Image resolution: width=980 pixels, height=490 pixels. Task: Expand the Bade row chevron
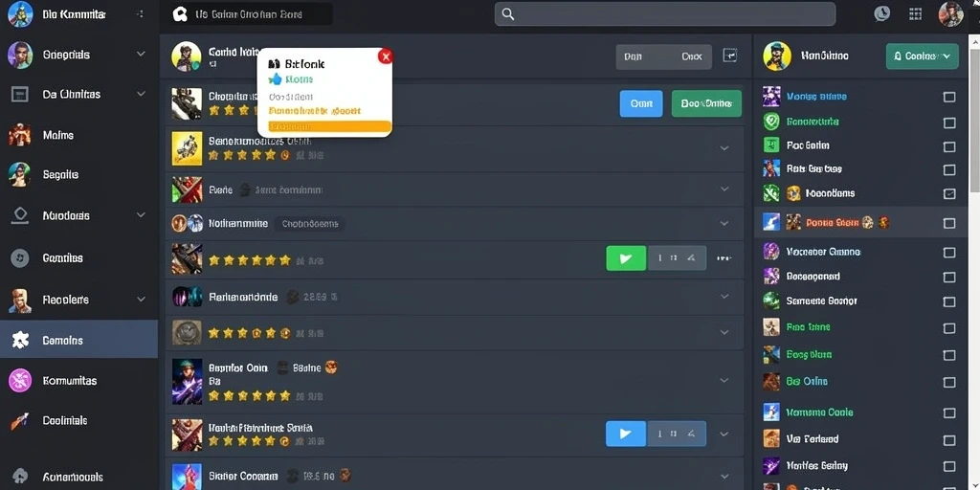[x=724, y=189]
